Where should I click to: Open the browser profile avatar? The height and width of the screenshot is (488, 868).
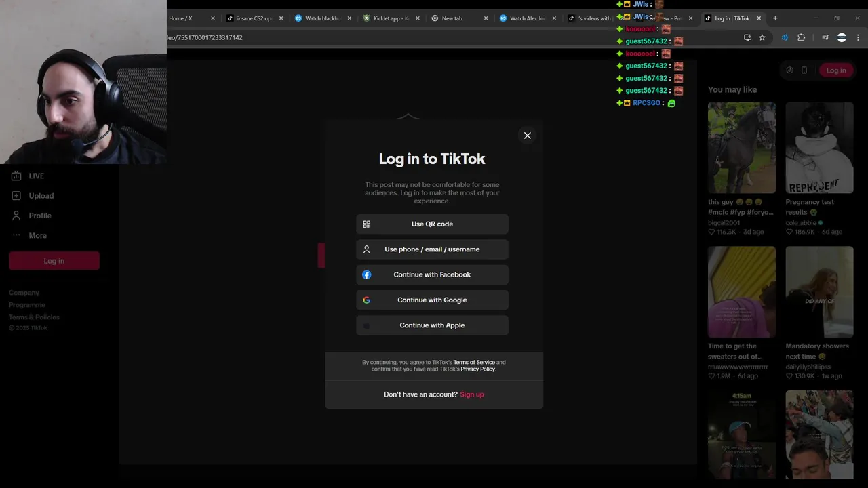842,38
